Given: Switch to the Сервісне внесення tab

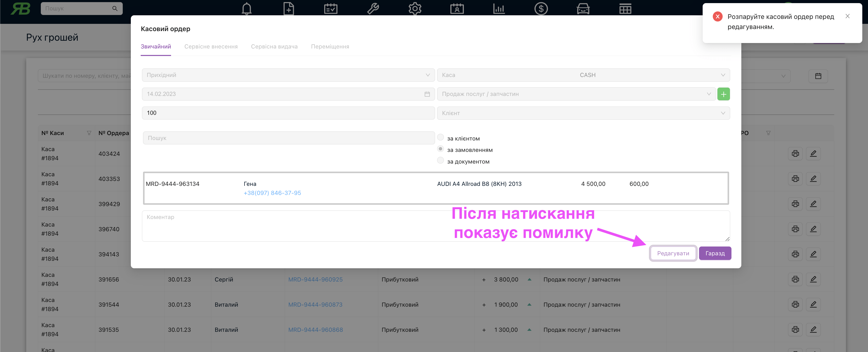Looking at the screenshot, I should pyautogui.click(x=211, y=46).
